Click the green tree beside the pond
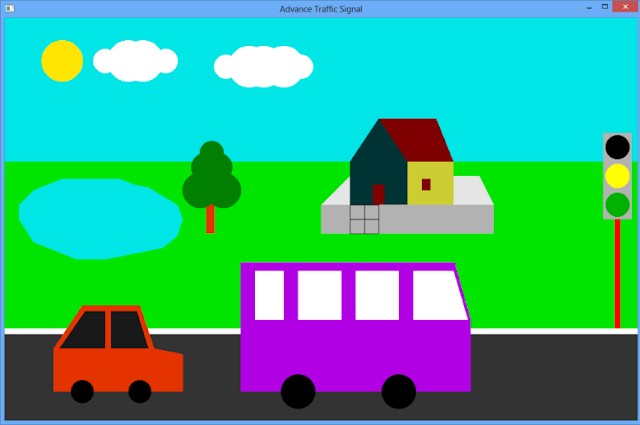This screenshot has height=425, width=640. 211,187
